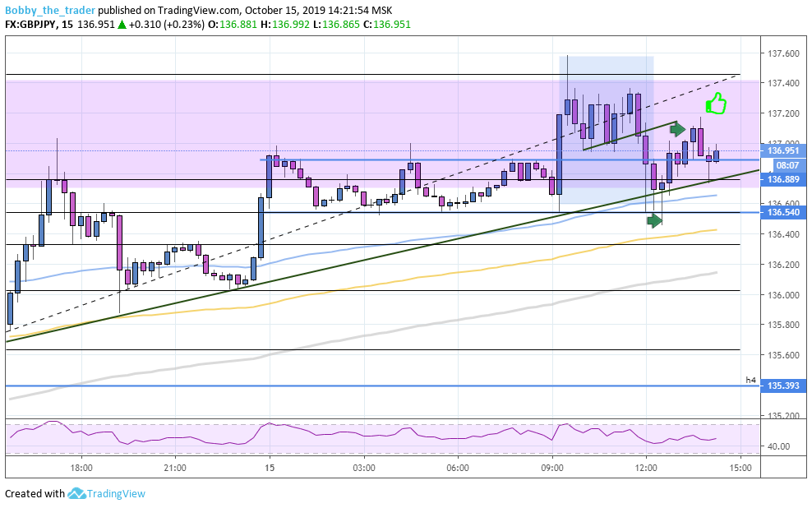Open the TradingView link at bottom left

pyautogui.click(x=116, y=493)
